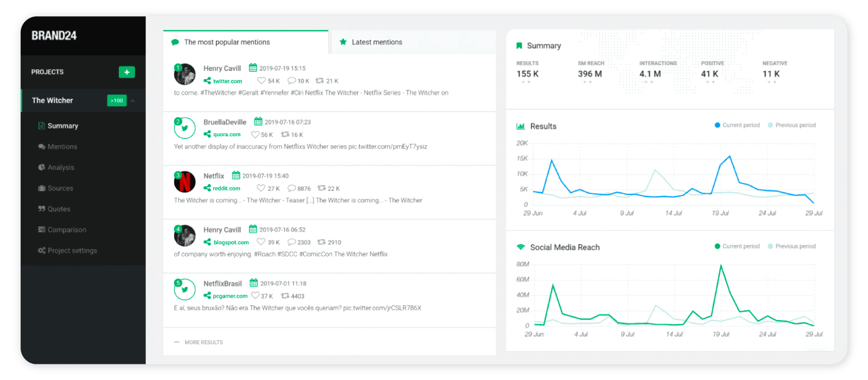Select The most popular mentions tab
This screenshot has width=868, height=380.
point(226,42)
